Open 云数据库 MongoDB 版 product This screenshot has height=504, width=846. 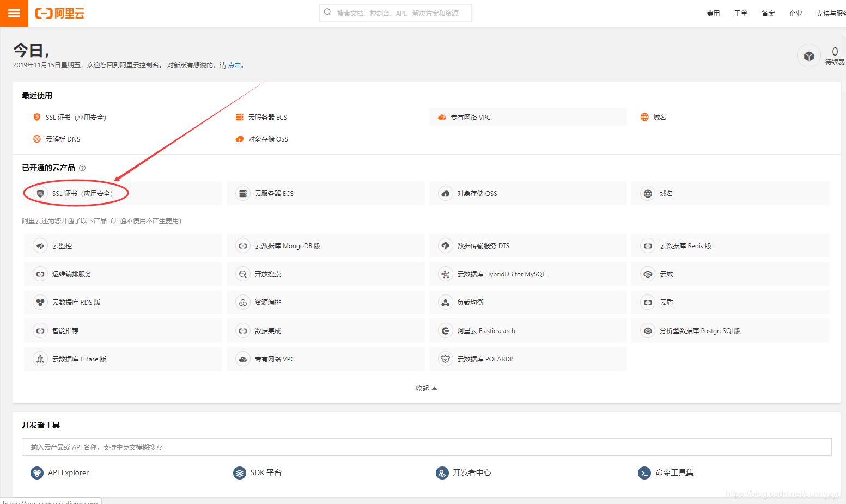[x=287, y=246]
